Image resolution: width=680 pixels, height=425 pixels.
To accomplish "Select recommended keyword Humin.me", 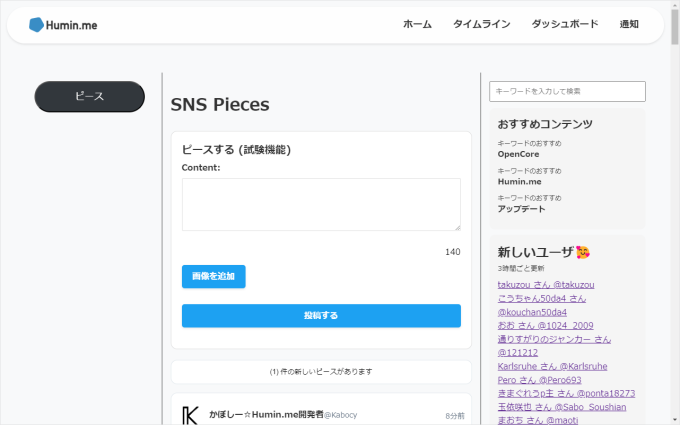I will (x=520, y=182).
